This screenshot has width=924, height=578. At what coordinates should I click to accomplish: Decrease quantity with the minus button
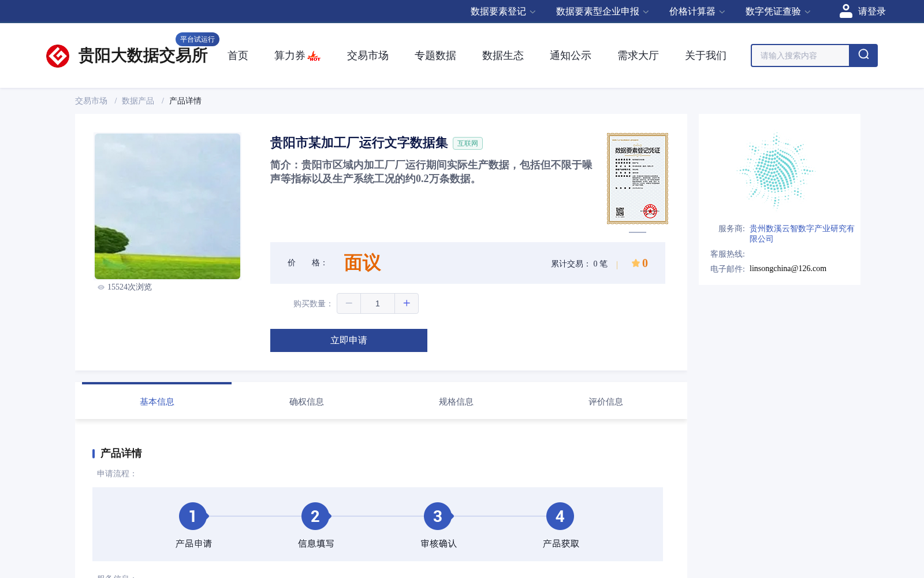(x=349, y=303)
